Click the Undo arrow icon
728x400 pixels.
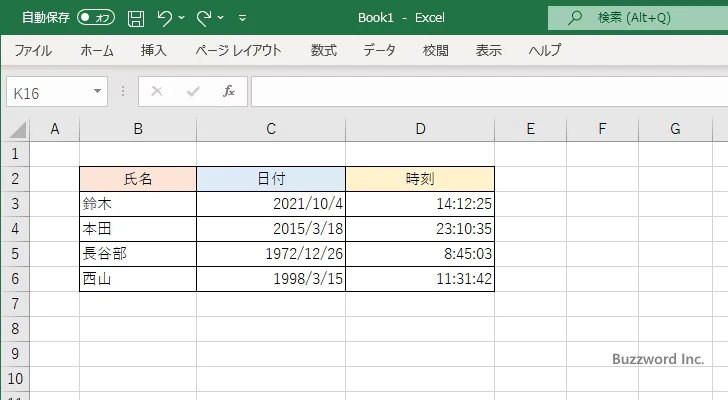point(165,18)
